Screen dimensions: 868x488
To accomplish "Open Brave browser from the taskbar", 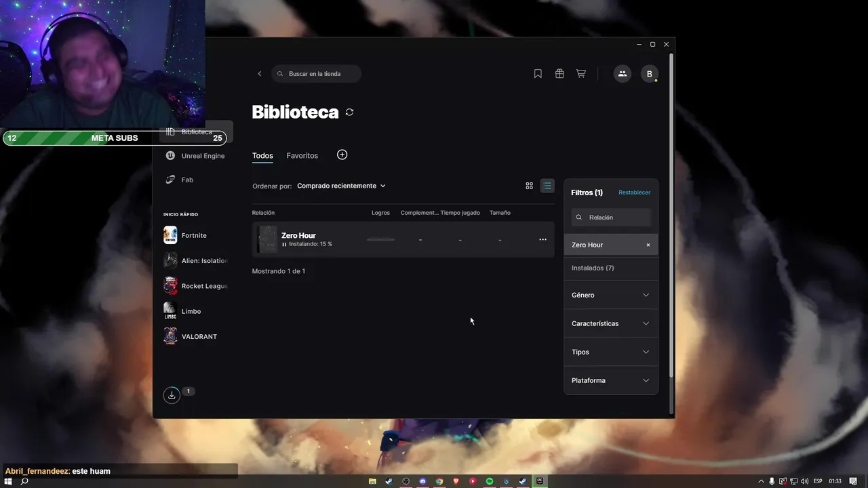I will (456, 481).
